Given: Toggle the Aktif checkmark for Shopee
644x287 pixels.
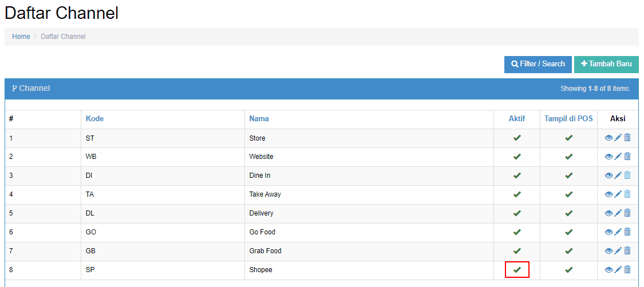Looking at the screenshot, I should point(517,270).
